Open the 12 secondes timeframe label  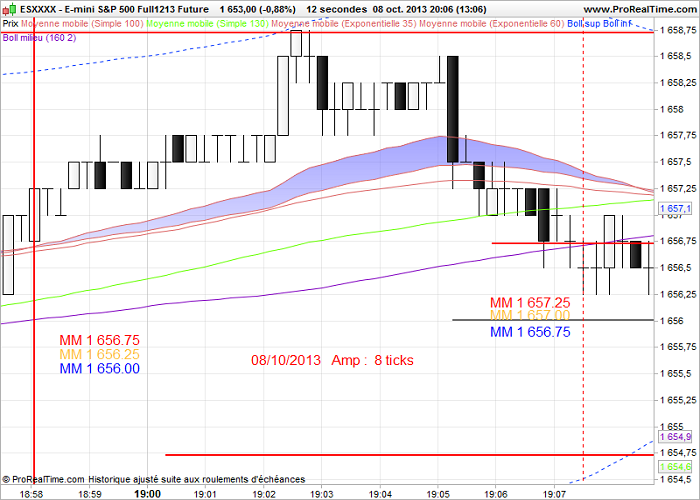click(337, 9)
